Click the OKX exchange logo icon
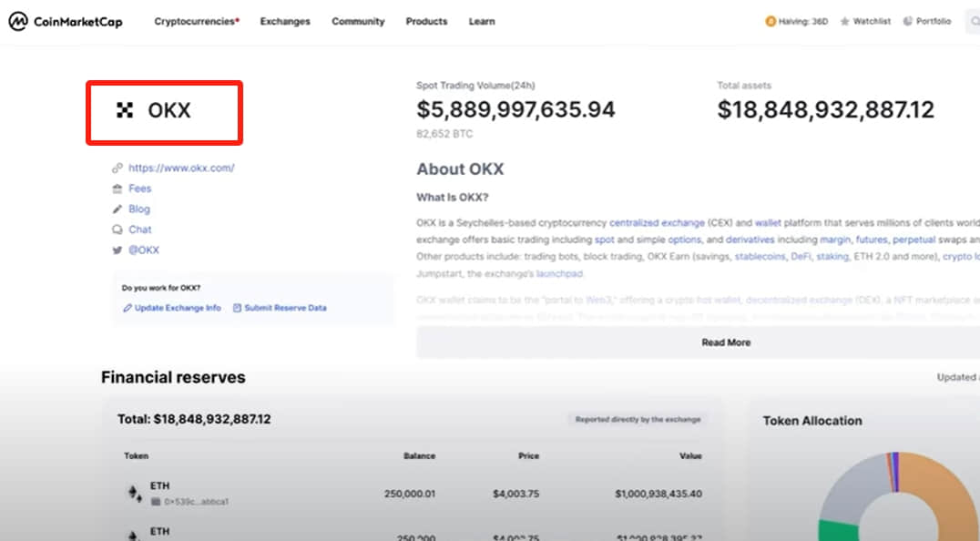 pos(125,110)
